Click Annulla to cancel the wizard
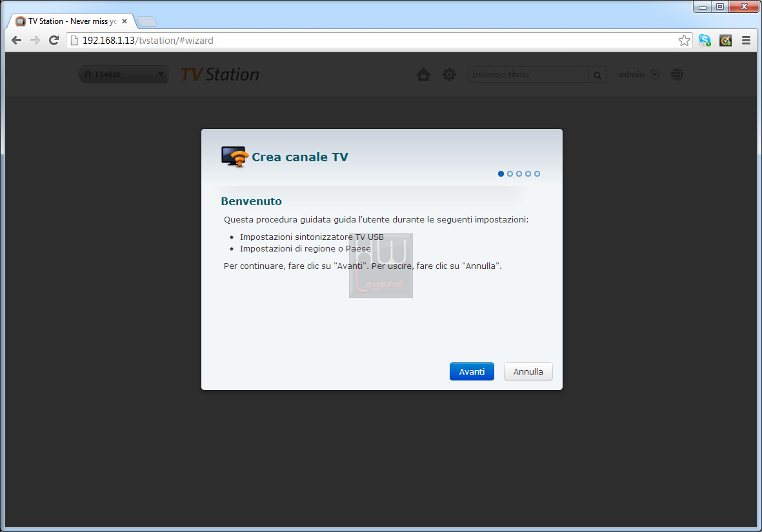The image size is (762, 532). point(528,371)
